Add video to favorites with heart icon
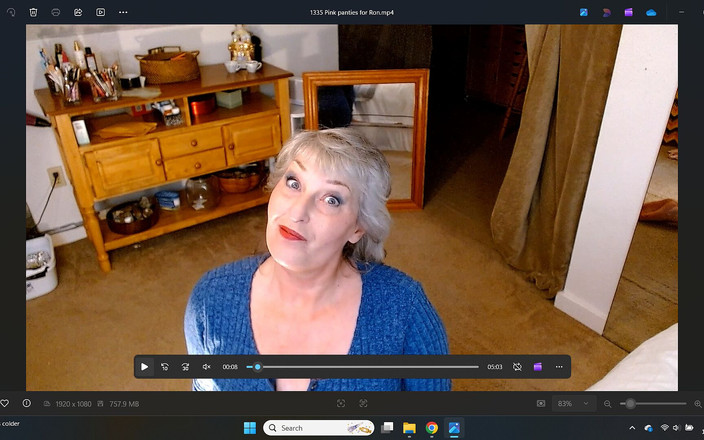Screen dimensions: 704x440 click(x=5, y=404)
